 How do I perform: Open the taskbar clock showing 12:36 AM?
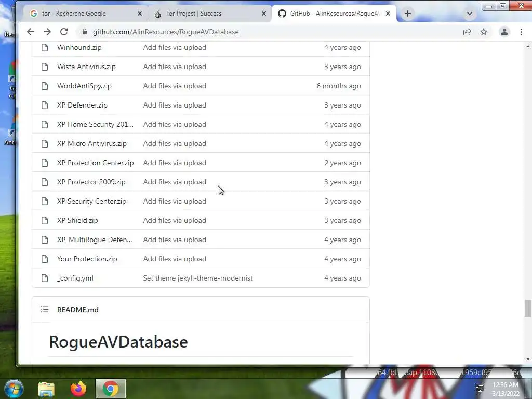[x=506, y=389]
